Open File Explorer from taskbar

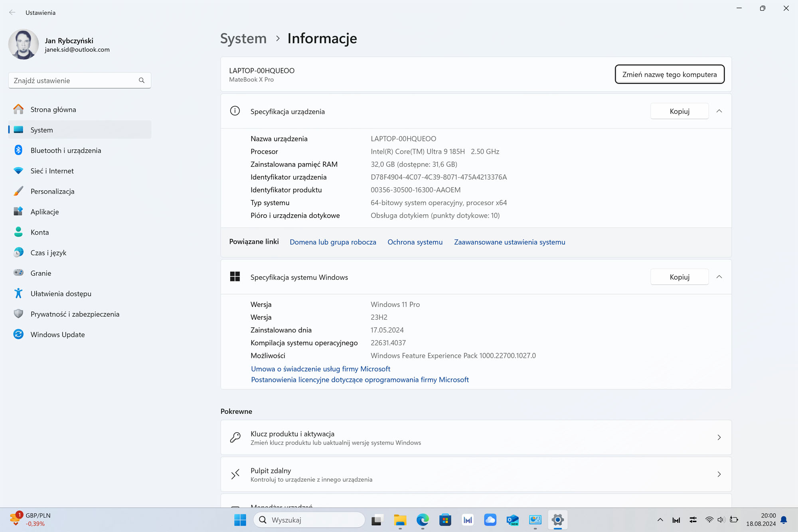coord(400,520)
